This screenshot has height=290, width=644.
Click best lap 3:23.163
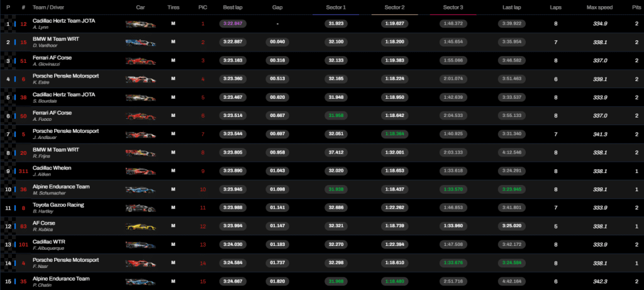pyautogui.click(x=233, y=60)
